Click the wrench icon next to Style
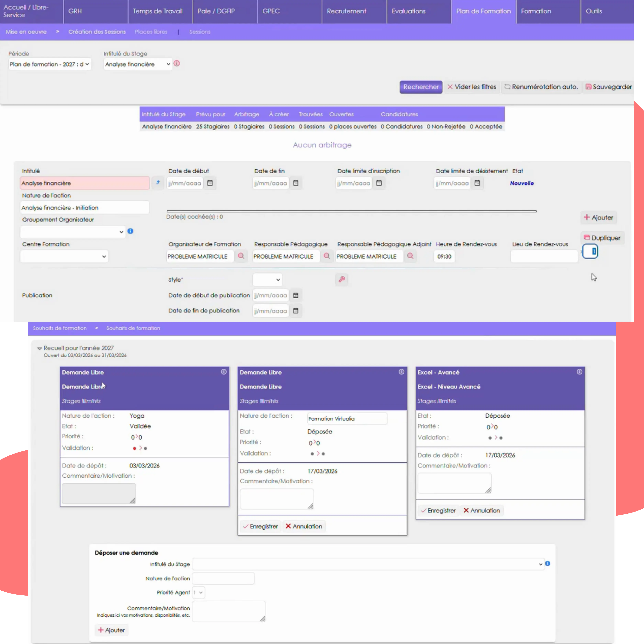Screen dimensions: 644x644 (342, 279)
